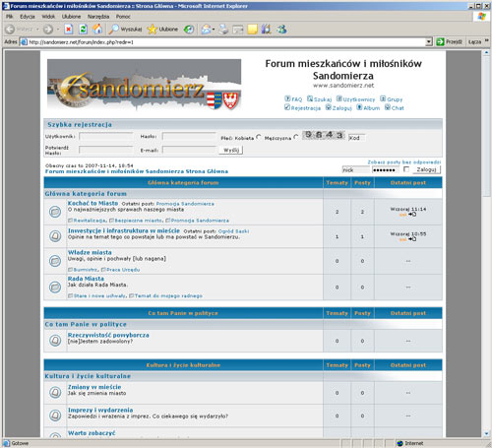Click the Refresh page toolbar icon
This screenshot has height=448, width=492.
point(84,30)
